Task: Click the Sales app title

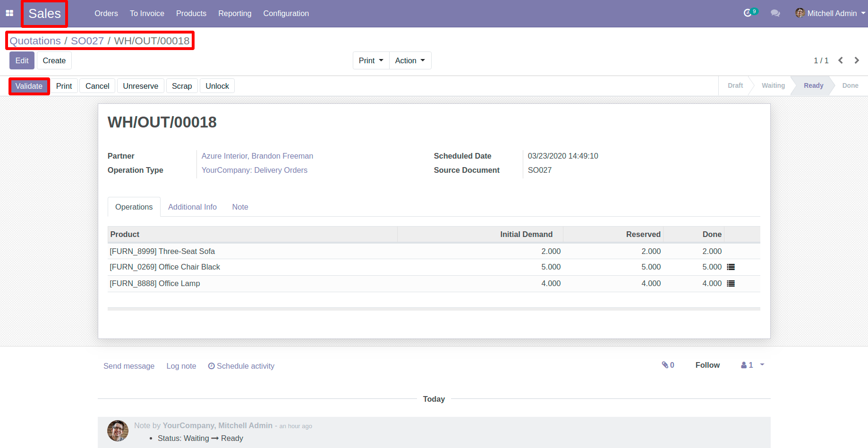Action: (44, 13)
